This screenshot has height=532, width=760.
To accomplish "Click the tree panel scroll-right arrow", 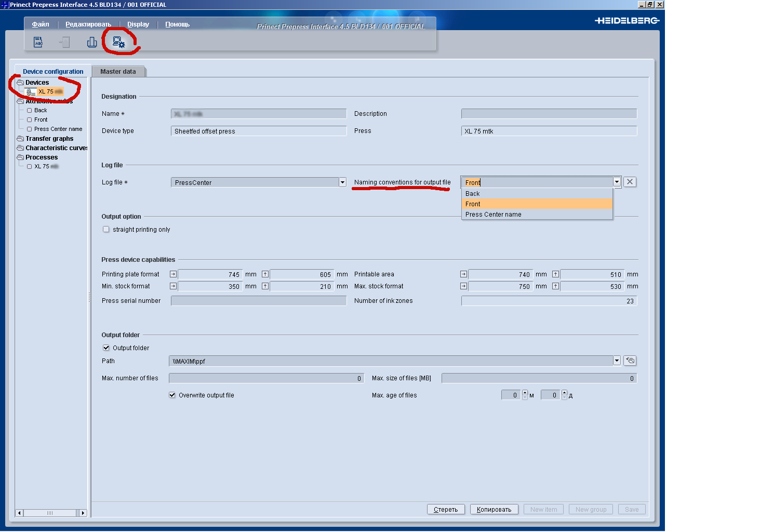I will 83,513.
